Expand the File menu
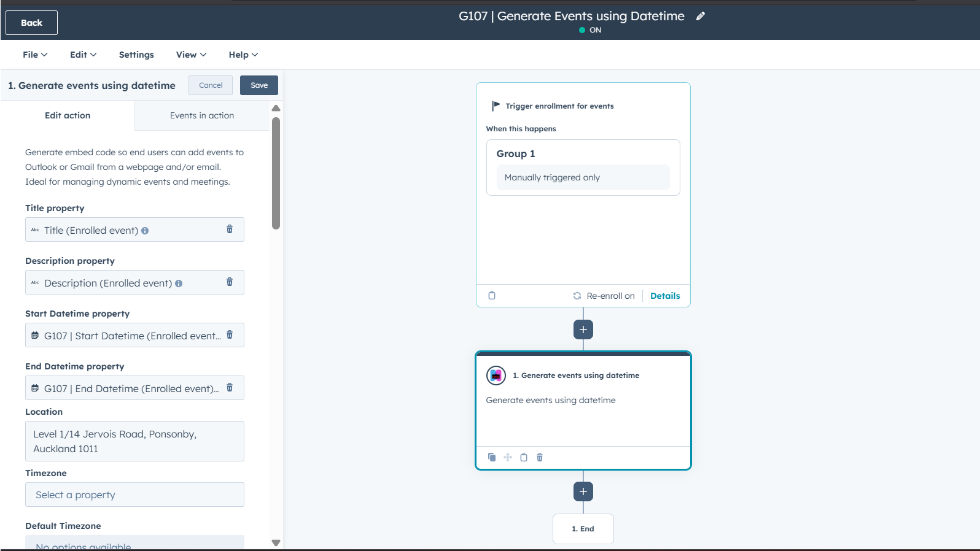 35,55
